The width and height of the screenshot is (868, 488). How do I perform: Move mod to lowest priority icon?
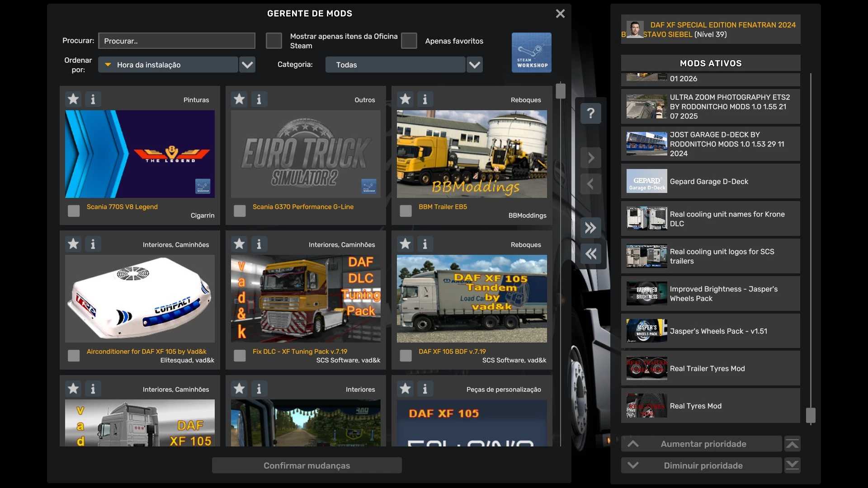coord(792,465)
